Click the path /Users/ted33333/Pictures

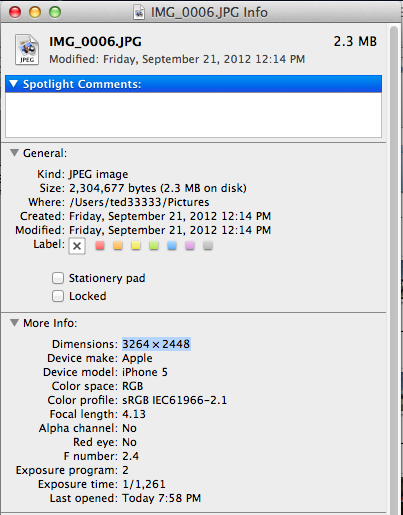[139, 202]
